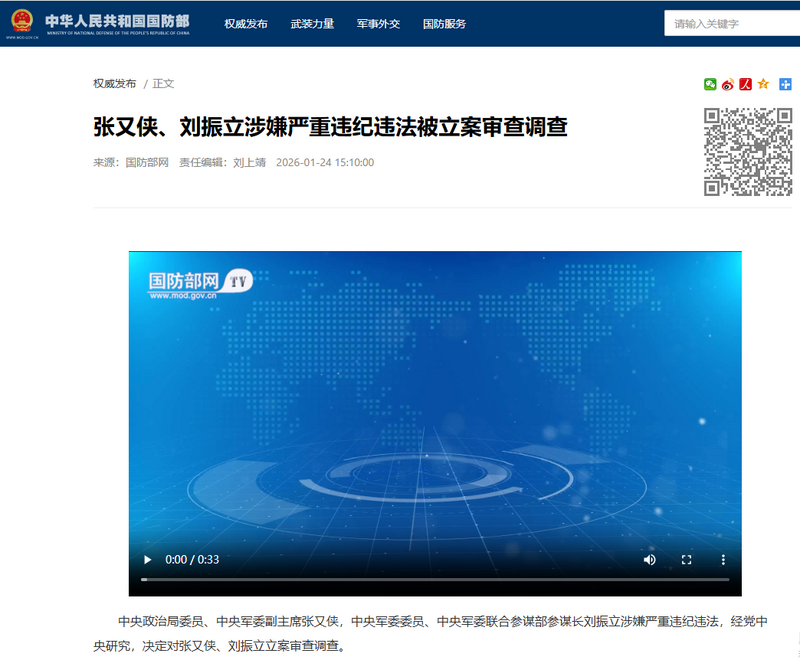Viewport: 800px width, 660px height.
Task: Share article to Sina Weibo
Action: [x=728, y=84]
